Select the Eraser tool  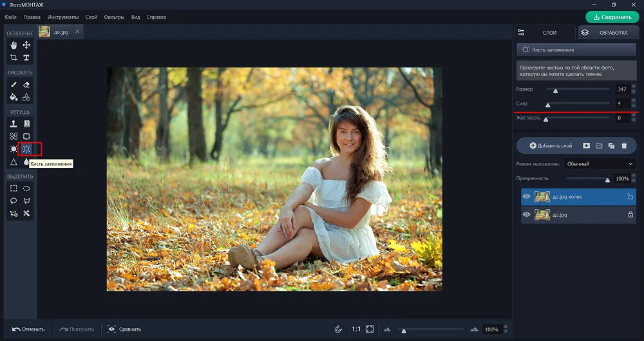(26, 84)
